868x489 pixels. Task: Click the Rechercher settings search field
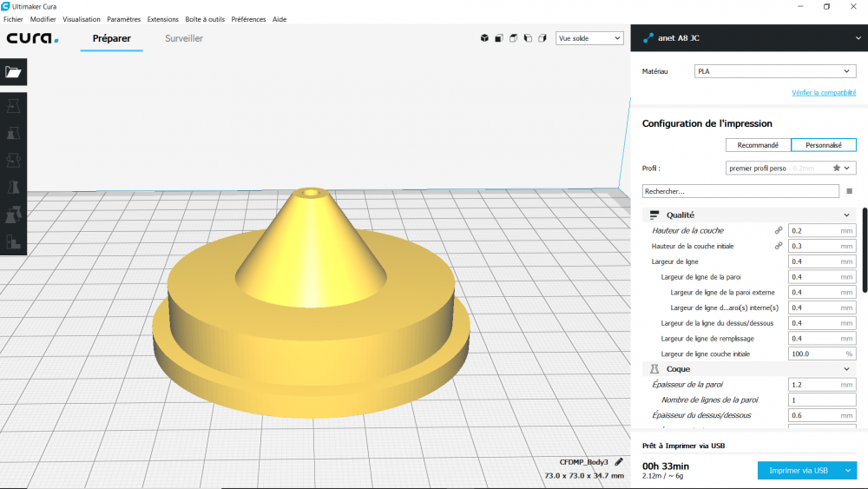tap(740, 191)
